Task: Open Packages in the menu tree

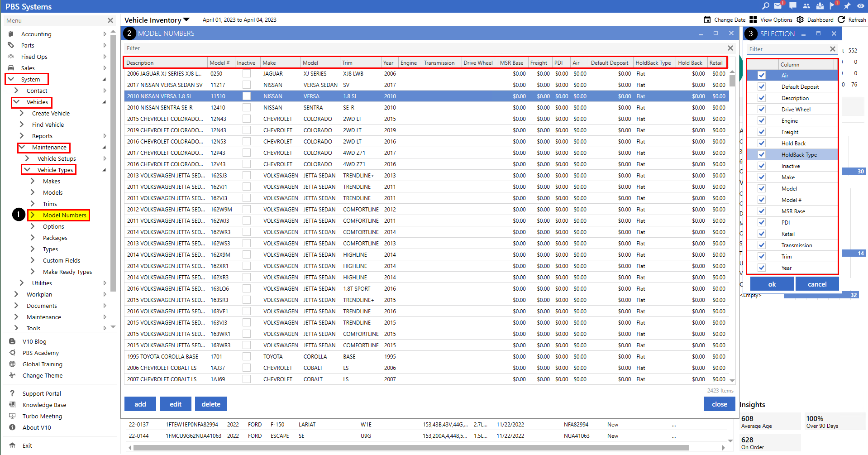Action: pyautogui.click(x=55, y=238)
